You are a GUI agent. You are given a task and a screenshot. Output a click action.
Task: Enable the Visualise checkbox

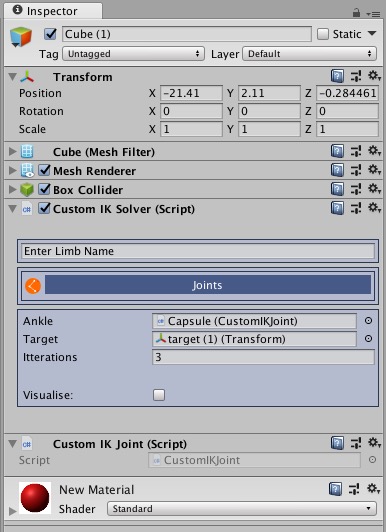159,395
